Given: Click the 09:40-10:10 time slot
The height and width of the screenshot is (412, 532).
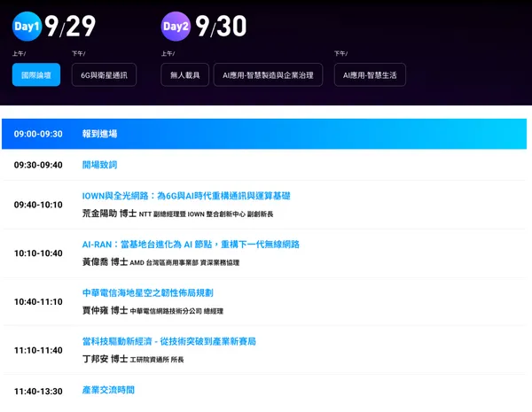Looking at the screenshot, I should click(38, 205).
